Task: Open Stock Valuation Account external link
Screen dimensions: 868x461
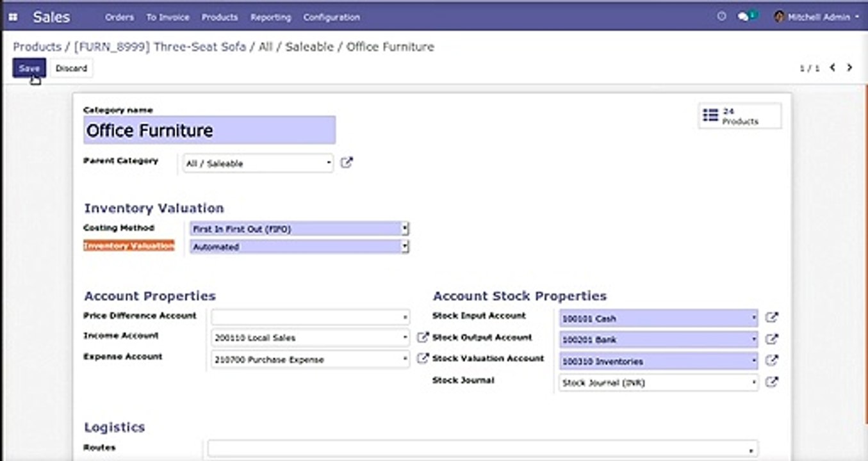Action: (x=772, y=360)
